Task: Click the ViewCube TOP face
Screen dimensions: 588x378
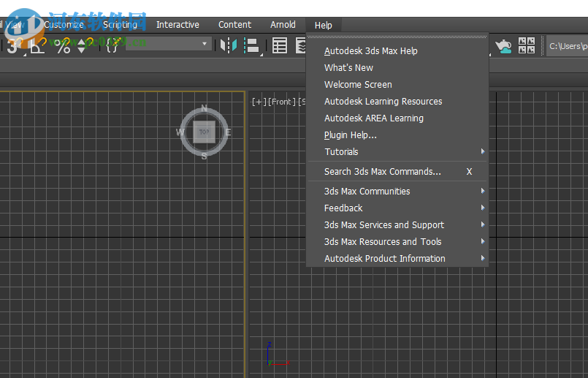Action: [205, 132]
